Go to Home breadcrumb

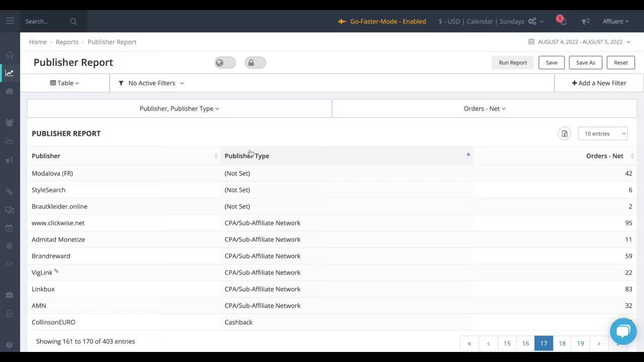pyautogui.click(x=38, y=42)
